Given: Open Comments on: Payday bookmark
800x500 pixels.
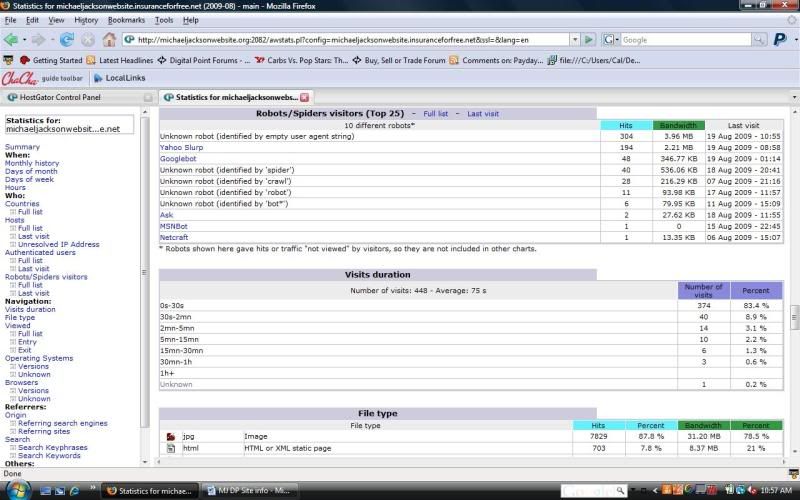Looking at the screenshot, I should pyautogui.click(x=496, y=60).
